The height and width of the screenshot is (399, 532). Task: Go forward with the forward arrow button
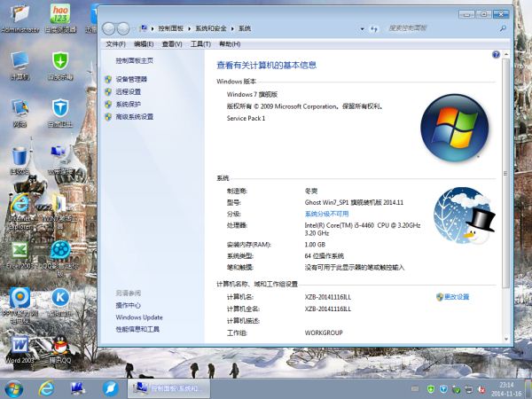[x=123, y=28]
